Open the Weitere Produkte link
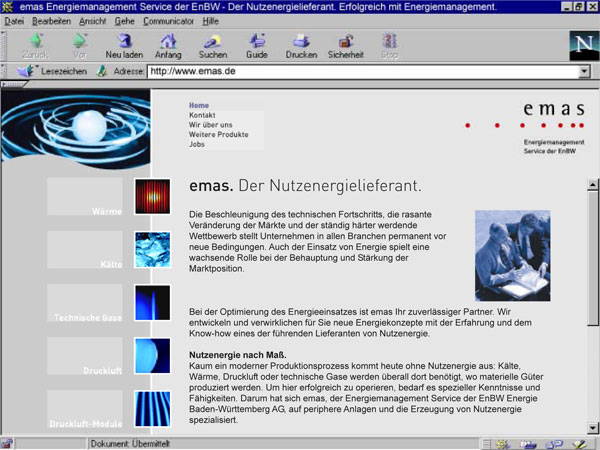The height and width of the screenshot is (450, 600). coord(218,135)
